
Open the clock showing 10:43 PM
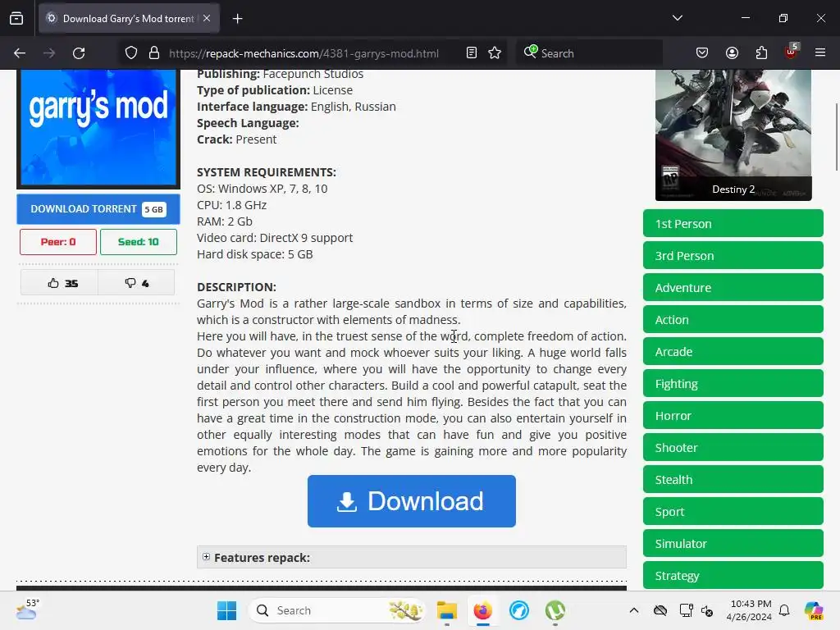(x=750, y=610)
